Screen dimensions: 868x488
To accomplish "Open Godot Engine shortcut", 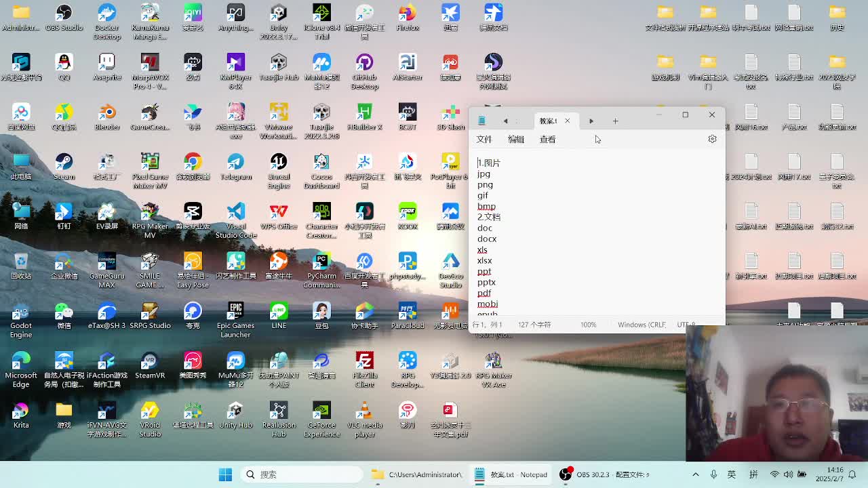I will [21, 320].
